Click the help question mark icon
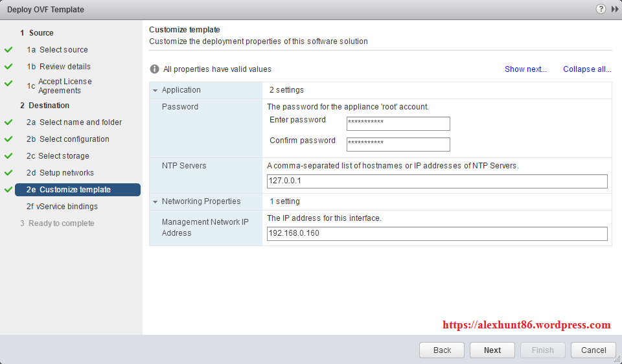Screen dimensions: 622x364 [601, 9]
